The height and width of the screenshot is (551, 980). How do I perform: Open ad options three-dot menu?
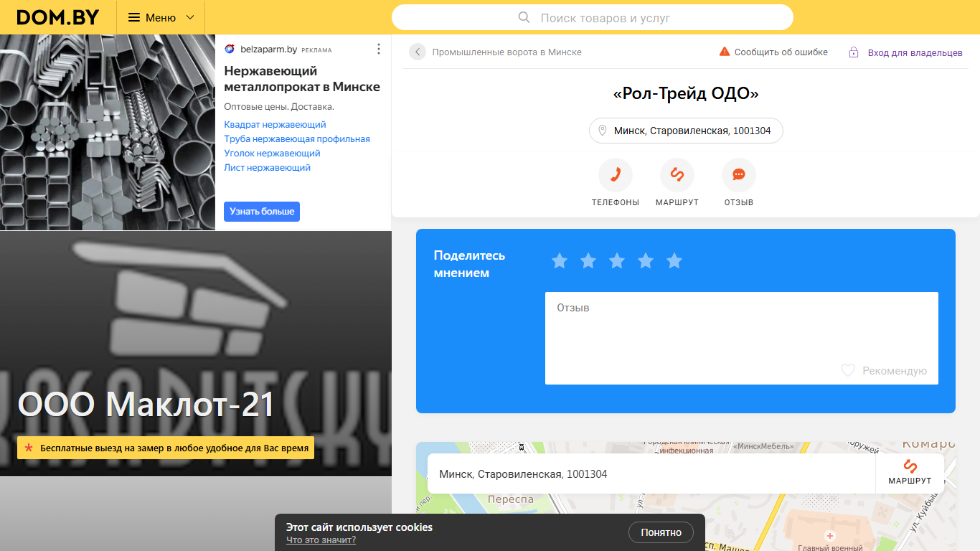379,49
